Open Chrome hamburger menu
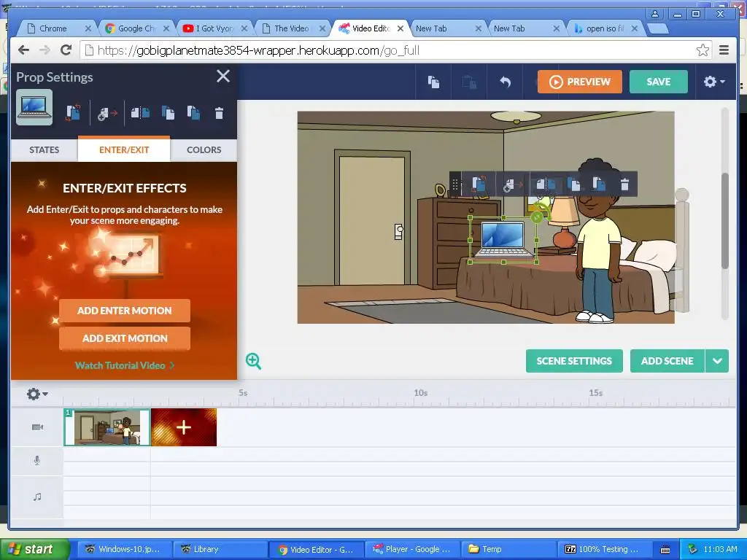Screen dimensions: 747x560 pyautogui.click(x=724, y=50)
